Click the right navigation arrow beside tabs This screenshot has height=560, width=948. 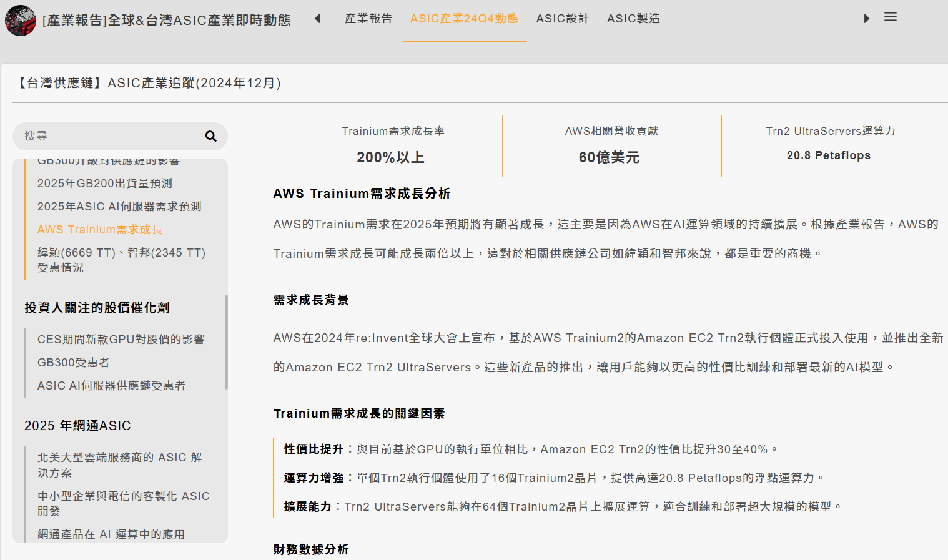click(x=866, y=19)
